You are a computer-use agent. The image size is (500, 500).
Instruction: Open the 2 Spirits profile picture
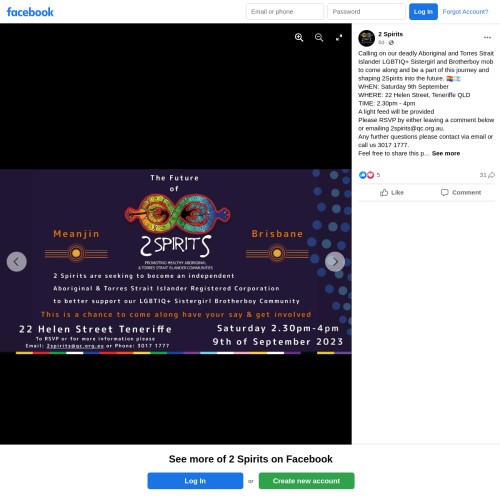coord(366,38)
